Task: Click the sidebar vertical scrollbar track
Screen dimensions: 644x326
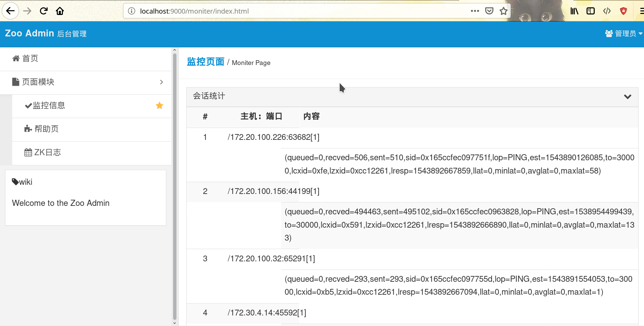Action: (x=175, y=186)
